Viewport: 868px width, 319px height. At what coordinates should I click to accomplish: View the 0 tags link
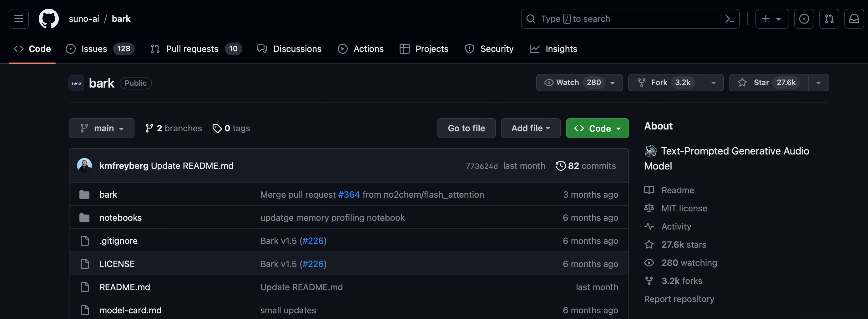coord(231,128)
